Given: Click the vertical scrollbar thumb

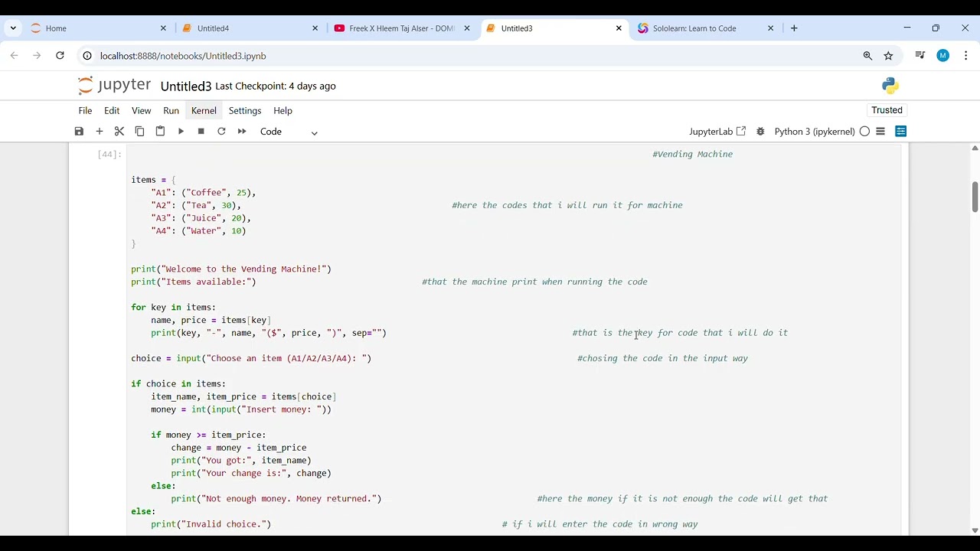Looking at the screenshot, I should (x=975, y=197).
